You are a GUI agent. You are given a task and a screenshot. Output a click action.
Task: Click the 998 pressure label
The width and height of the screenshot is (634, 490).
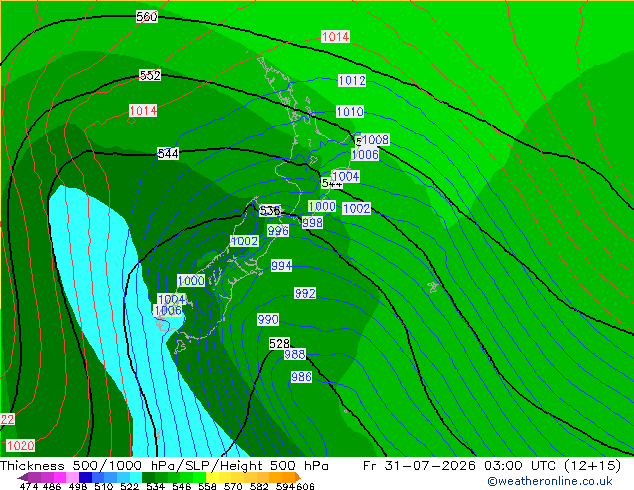coord(313,222)
